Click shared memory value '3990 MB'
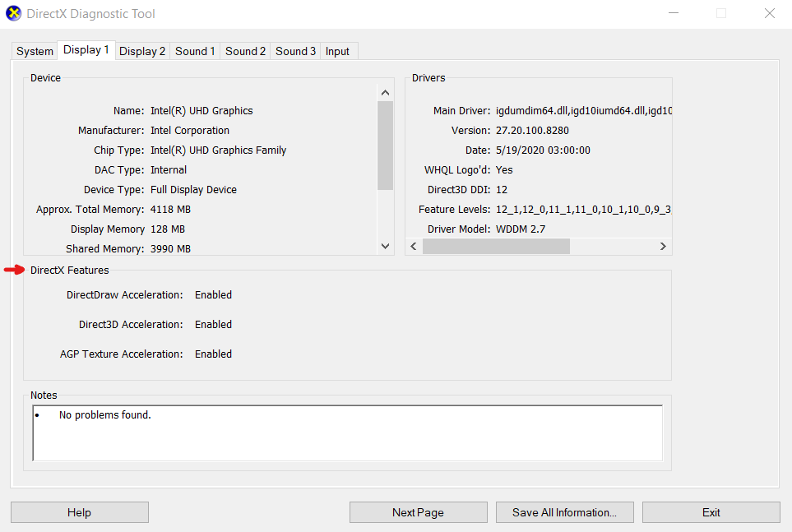Image resolution: width=792 pixels, height=532 pixels. click(170, 248)
